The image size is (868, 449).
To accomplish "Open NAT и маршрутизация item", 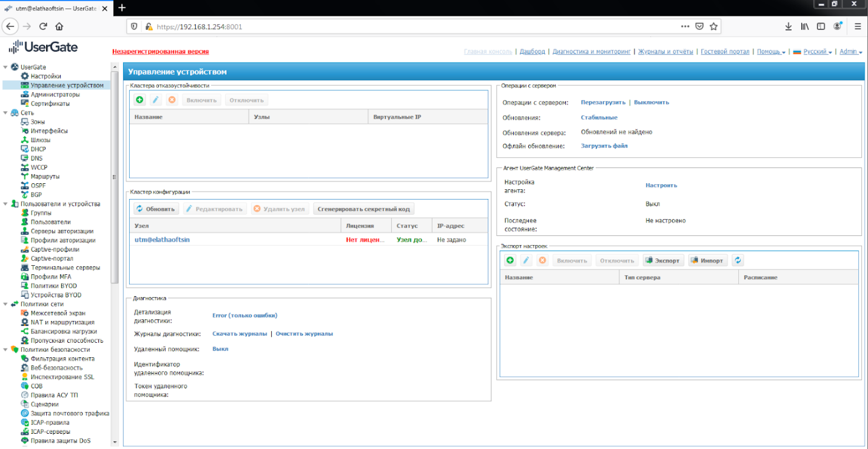I will point(62,322).
